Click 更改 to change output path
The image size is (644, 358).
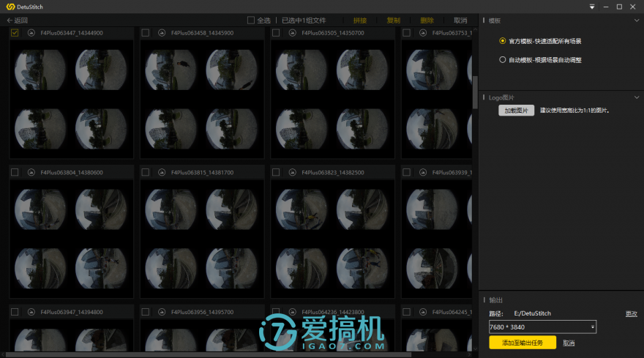tap(632, 313)
